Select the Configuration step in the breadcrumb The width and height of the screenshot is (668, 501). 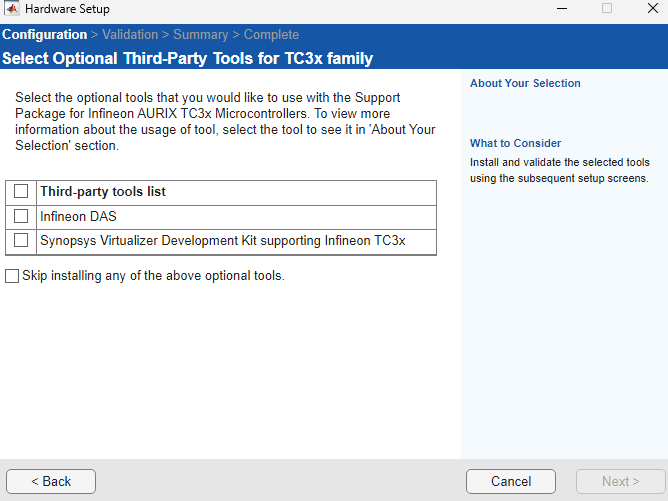coord(44,35)
